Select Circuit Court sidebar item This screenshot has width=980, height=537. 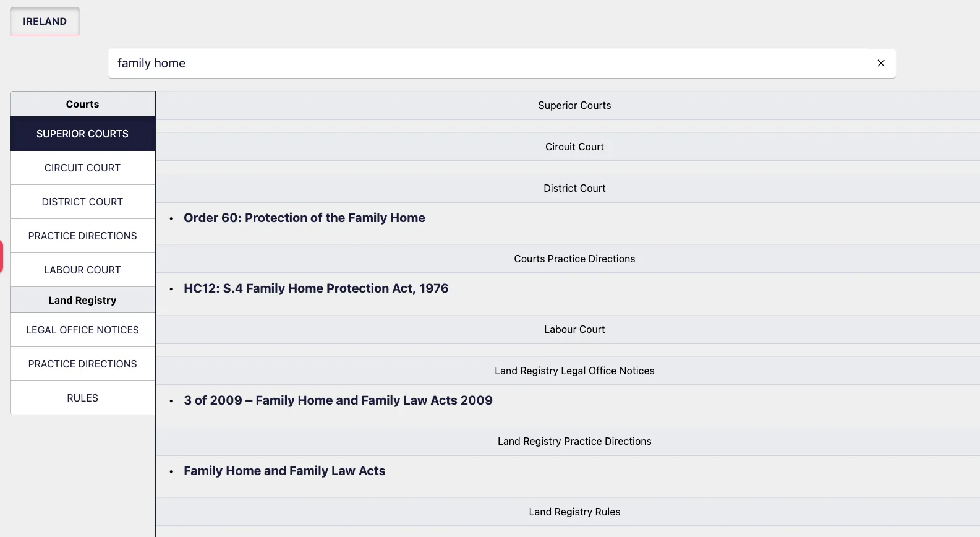pos(82,168)
